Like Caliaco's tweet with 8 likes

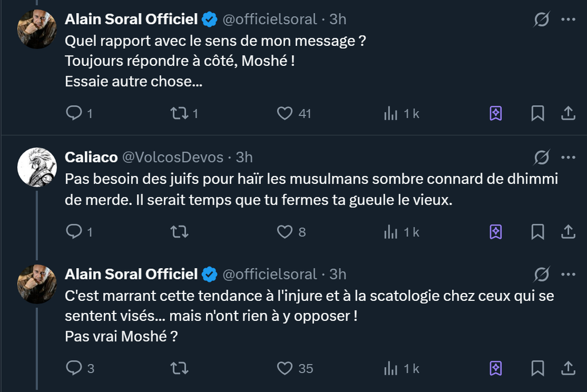(x=285, y=232)
